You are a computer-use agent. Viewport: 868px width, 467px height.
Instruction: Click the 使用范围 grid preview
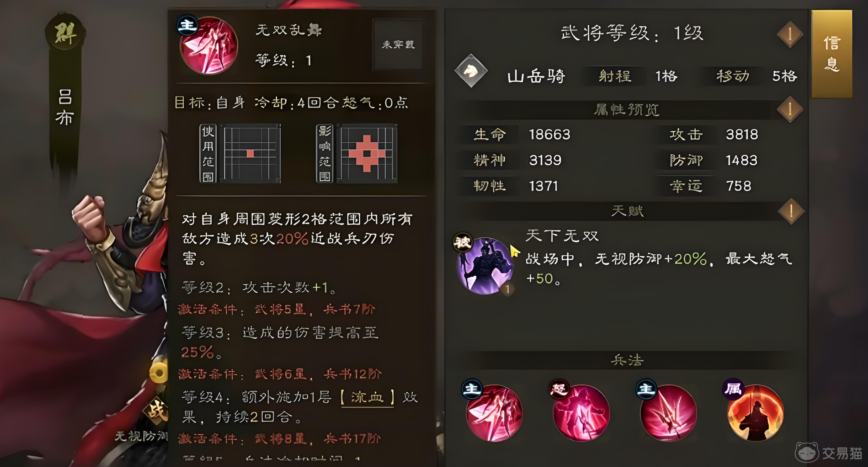(240, 154)
